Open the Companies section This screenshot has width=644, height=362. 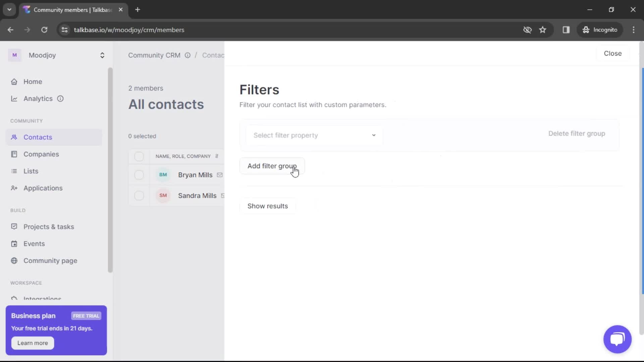pos(41,154)
